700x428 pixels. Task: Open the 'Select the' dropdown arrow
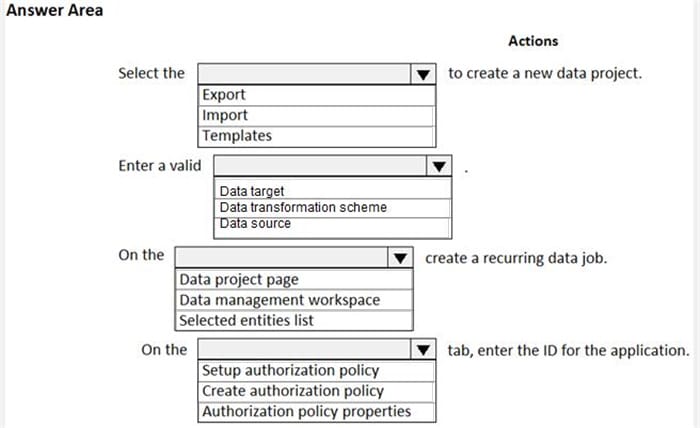(x=423, y=74)
